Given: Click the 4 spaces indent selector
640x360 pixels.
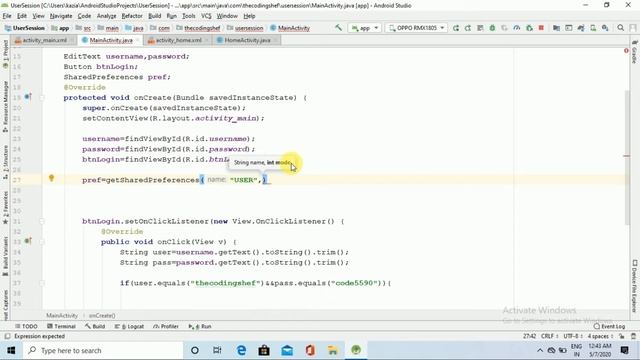Looking at the screenshot, I should click(600, 336).
